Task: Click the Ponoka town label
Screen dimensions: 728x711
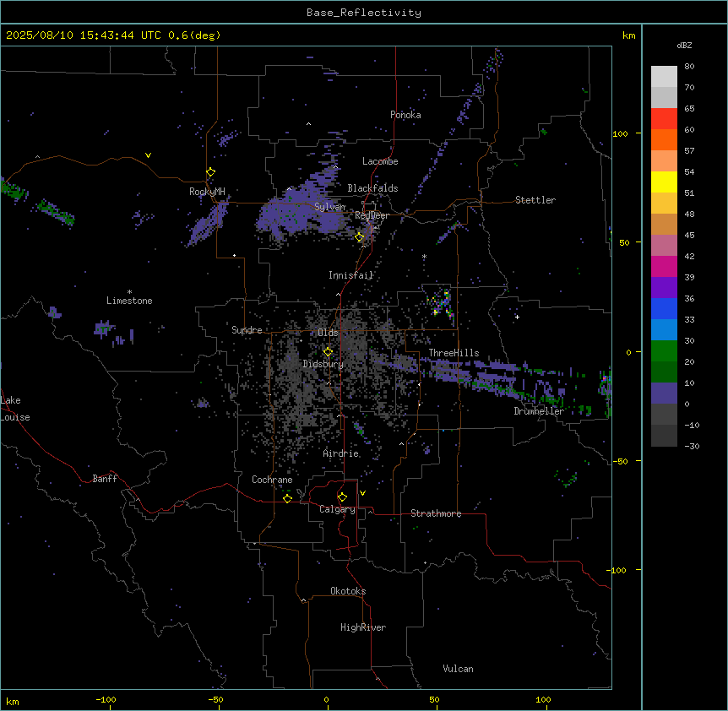Action: (405, 115)
